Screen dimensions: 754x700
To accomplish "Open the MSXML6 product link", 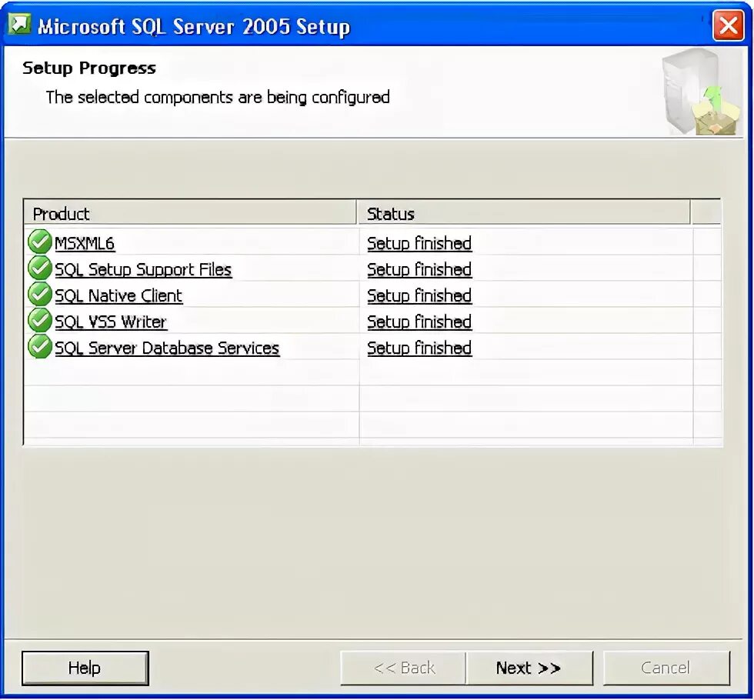I will (x=84, y=243).
